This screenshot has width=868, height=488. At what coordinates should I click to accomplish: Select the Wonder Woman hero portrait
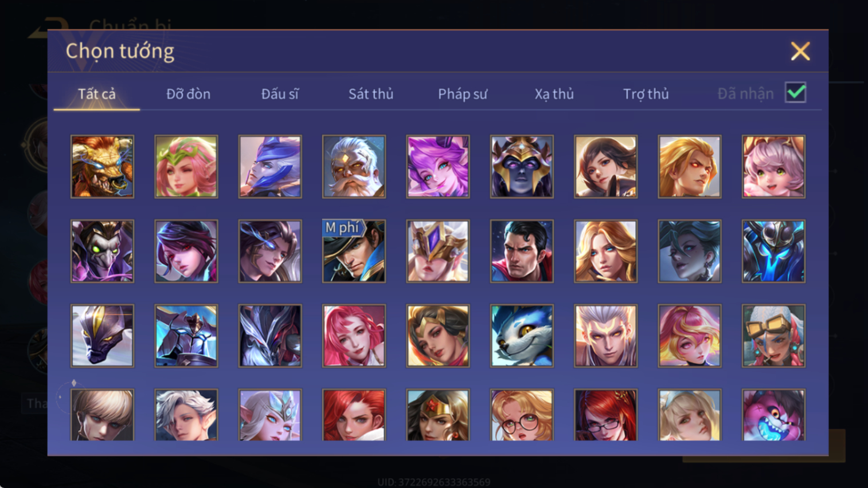[x=437, y=415]
